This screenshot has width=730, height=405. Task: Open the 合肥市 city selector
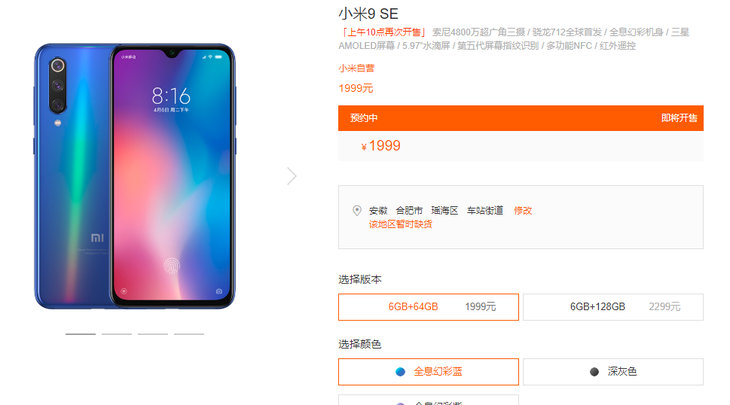(x=409, y=210)
